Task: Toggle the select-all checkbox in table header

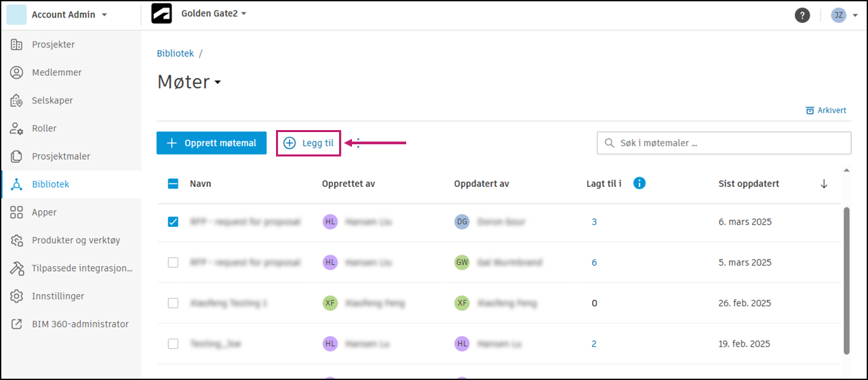Action: tap(173, 184)
